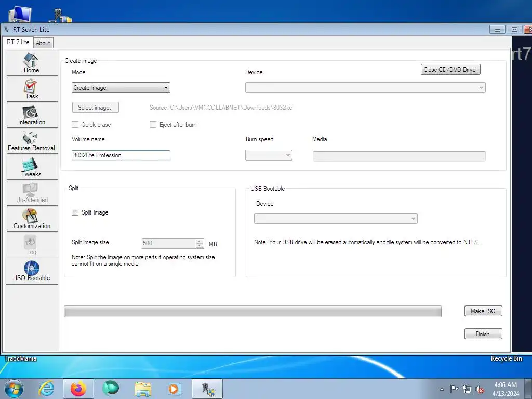Open Windows Explorer folder in taskbar
Image resolution: width=532 pixels, height=399 pixels.
coord(143,389)
